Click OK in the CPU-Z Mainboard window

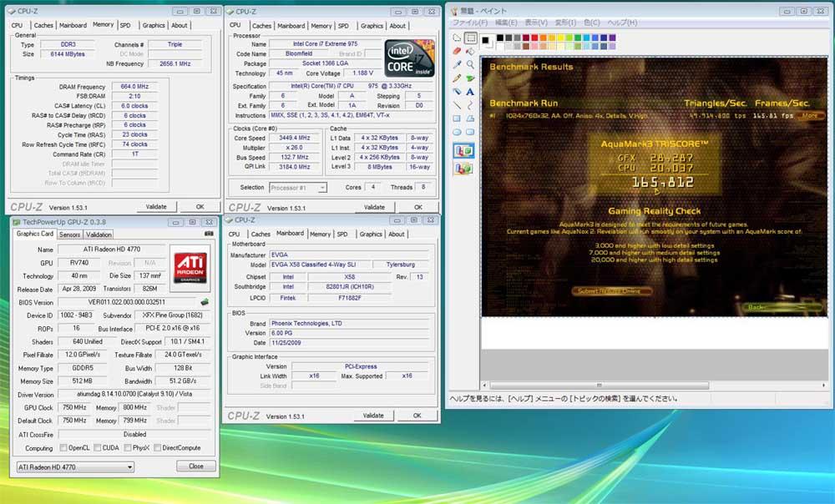[417, 416]
